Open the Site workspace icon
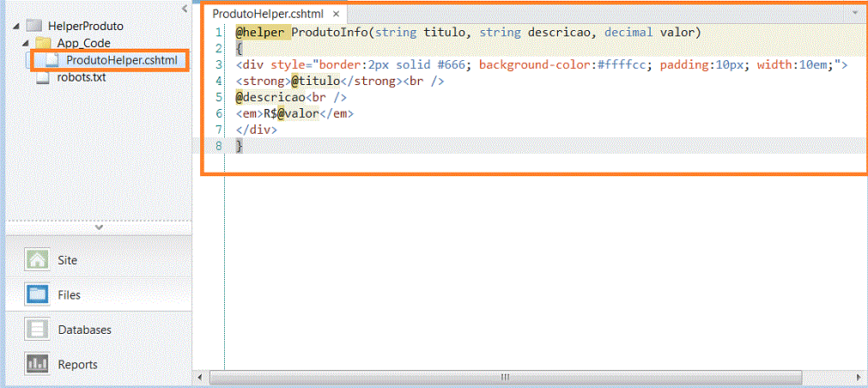Screen dimensions: 868x388 click(38, 259)
